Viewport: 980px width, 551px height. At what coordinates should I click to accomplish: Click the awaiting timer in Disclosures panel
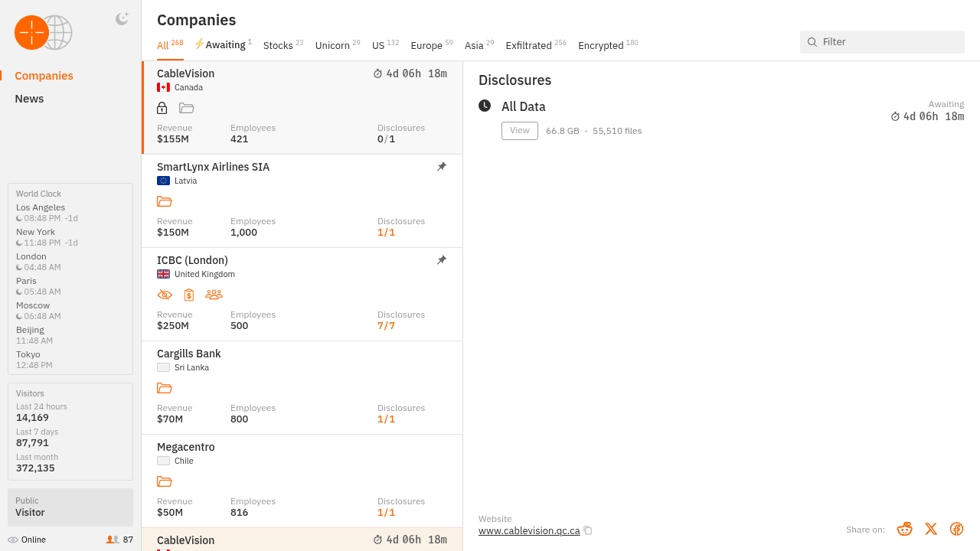point(927,116)
